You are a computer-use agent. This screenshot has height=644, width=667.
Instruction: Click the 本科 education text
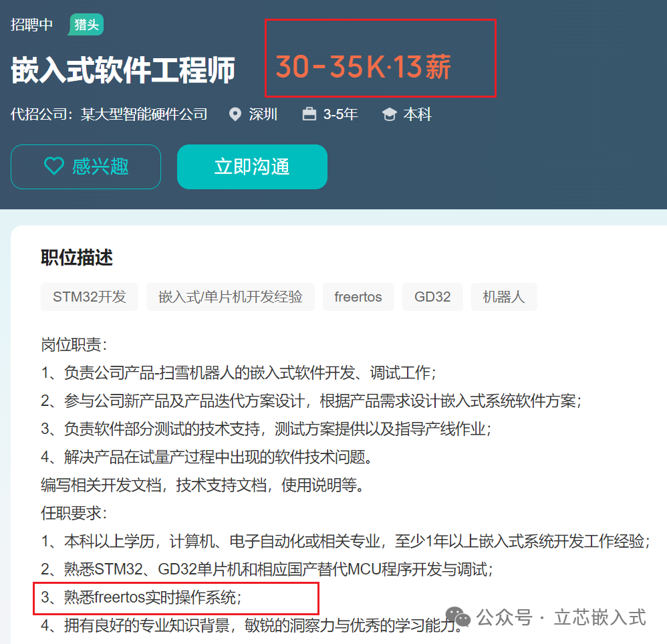coord(417,114)
